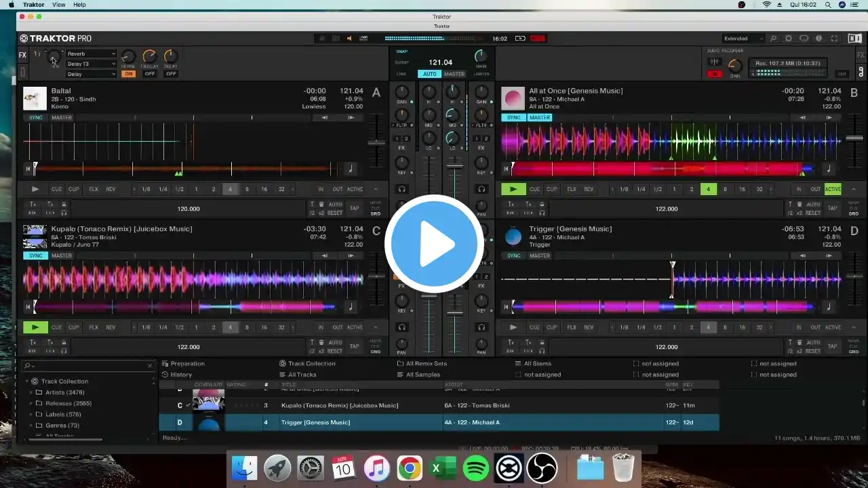Expand the Releases (2565) tree node
868x488 pixels.
[x=31, y=403]
